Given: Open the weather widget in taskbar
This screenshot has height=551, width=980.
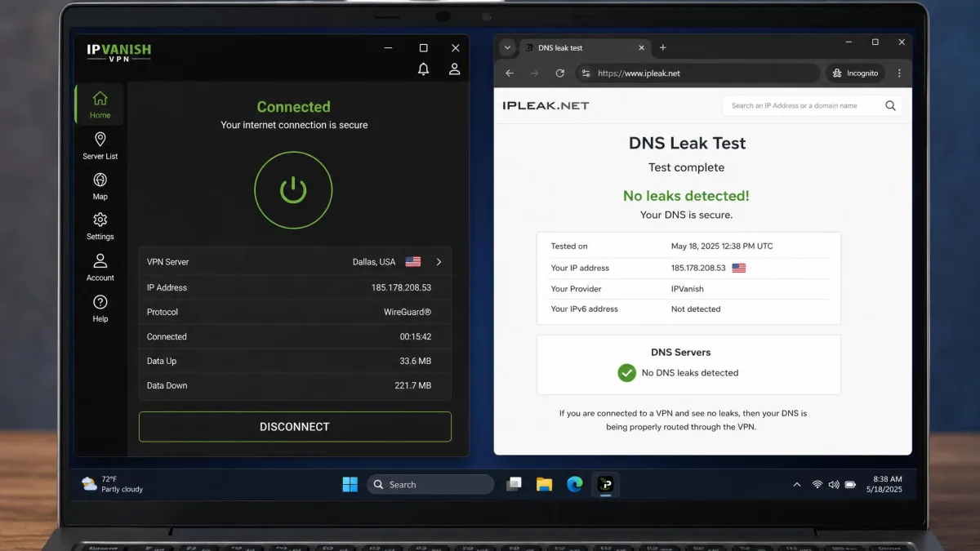Looking at the screenshot, I should tap(112, 484).
